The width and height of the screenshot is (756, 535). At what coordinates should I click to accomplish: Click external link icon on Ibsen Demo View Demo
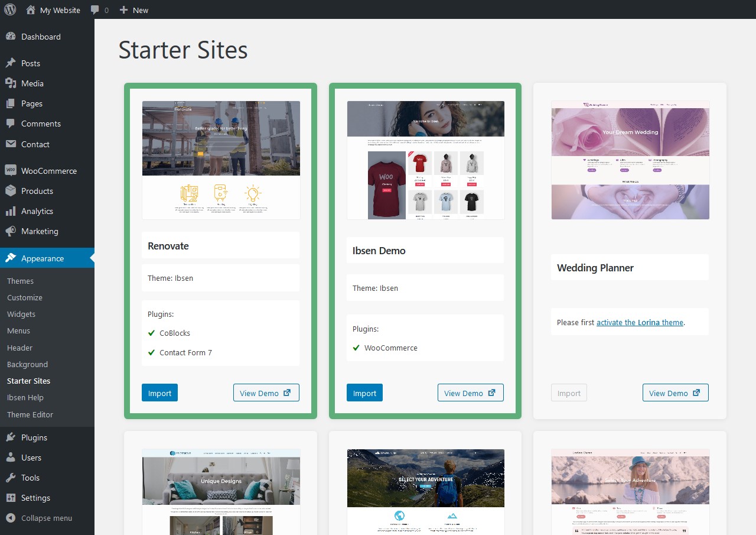click(491, 393)
